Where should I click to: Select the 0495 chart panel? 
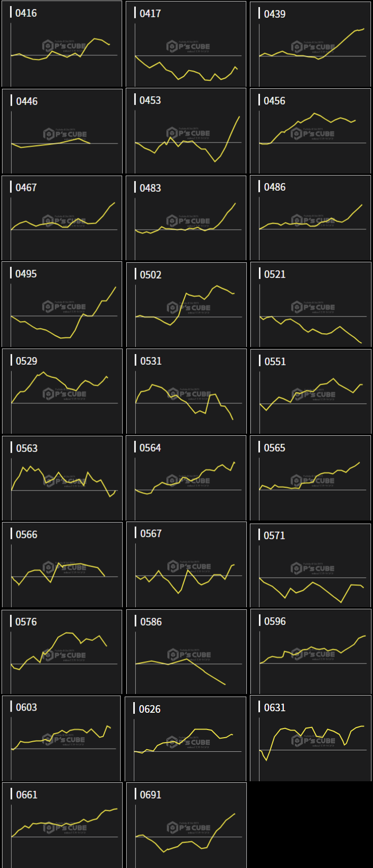[x=62, y=304]
